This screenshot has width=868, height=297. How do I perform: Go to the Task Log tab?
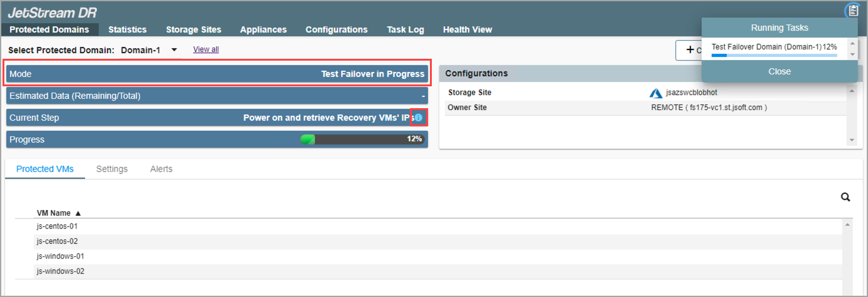point(405,29)
